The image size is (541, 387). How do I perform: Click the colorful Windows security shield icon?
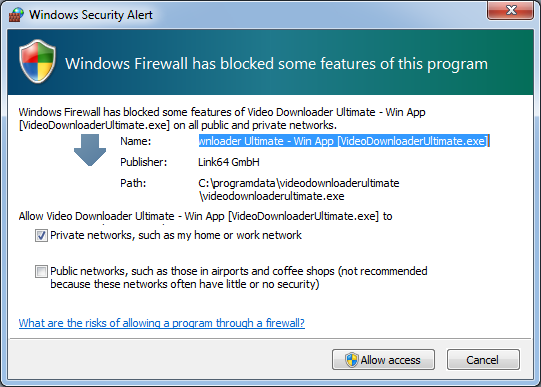click(x=37, y=61)
